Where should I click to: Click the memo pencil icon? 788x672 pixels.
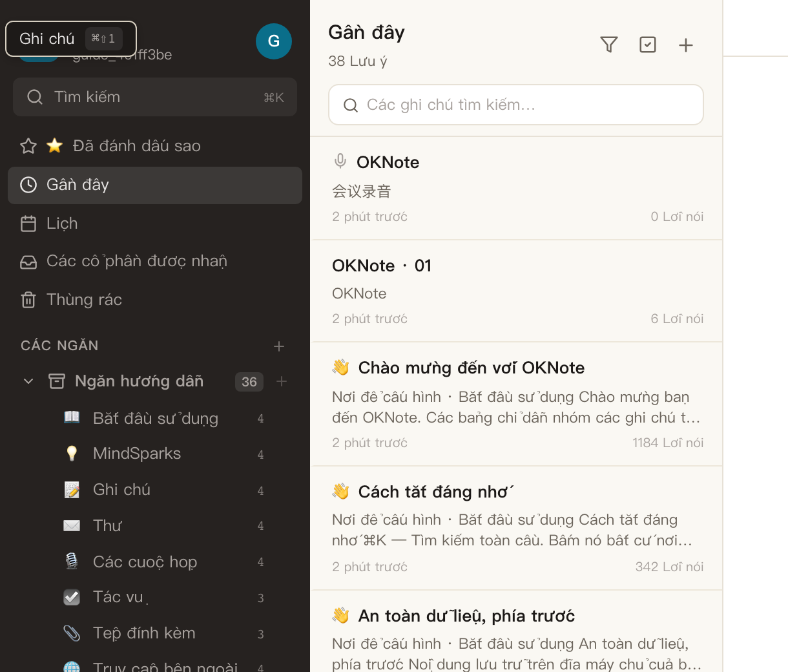(72, 490)
